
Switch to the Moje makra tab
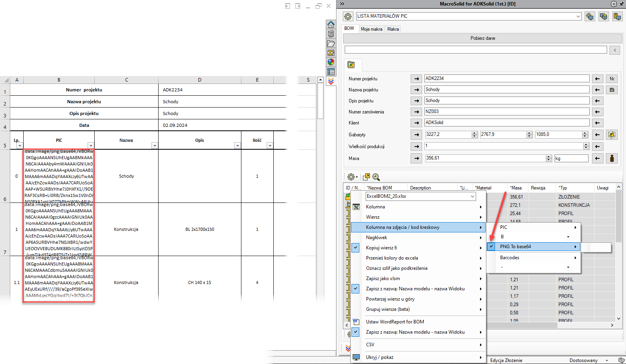click(371, 29)
